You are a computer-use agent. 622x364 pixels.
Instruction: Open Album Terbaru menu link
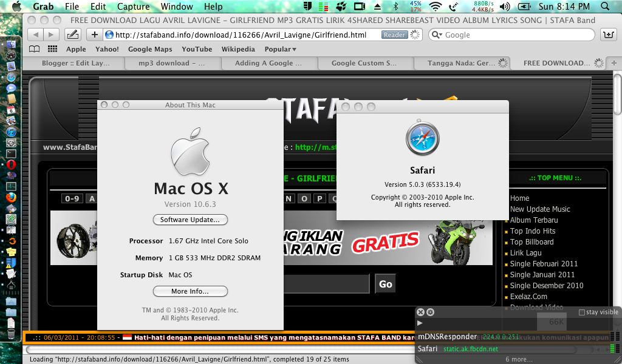(533, 220)
